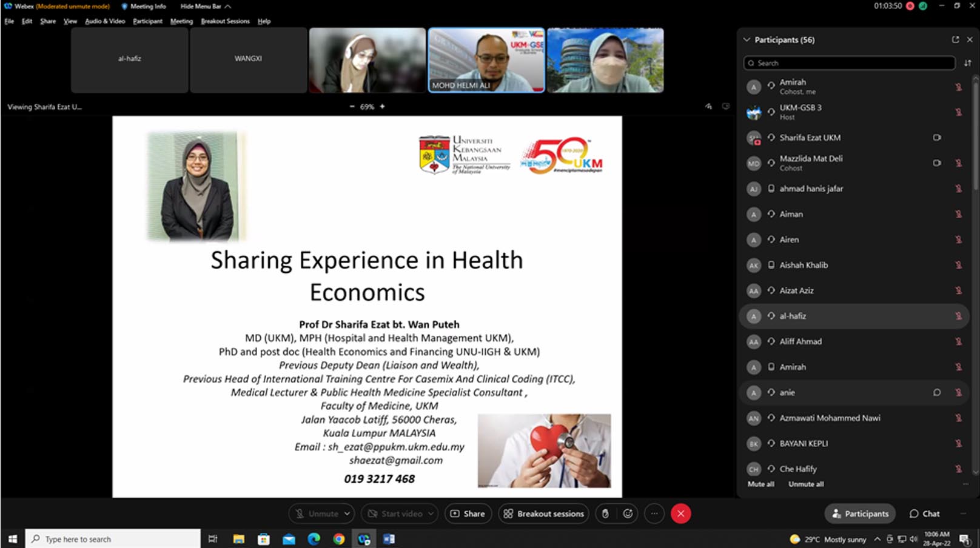The height and width of the screenshot is (548, 980).
Task: Click the participants Search field
Action: pos(849,63)
